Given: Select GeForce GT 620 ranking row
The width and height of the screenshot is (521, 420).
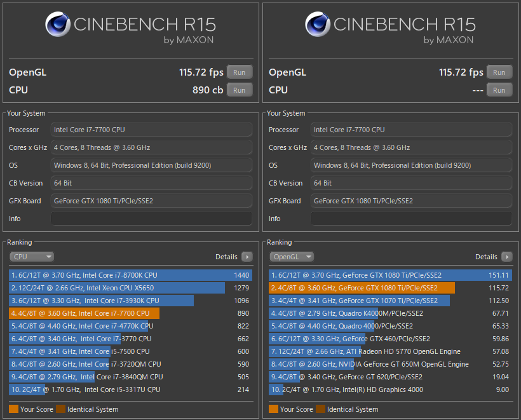Looking at the screenshot, I should [x=390, y=377].
